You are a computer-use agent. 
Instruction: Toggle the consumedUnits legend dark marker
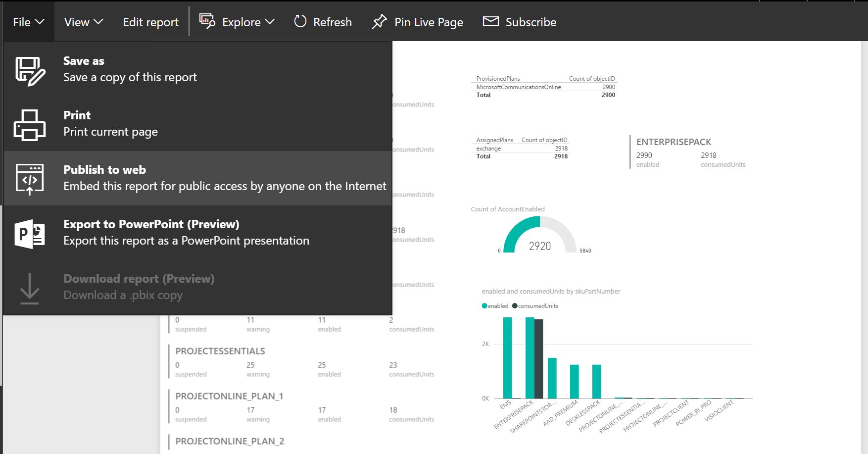515,306
